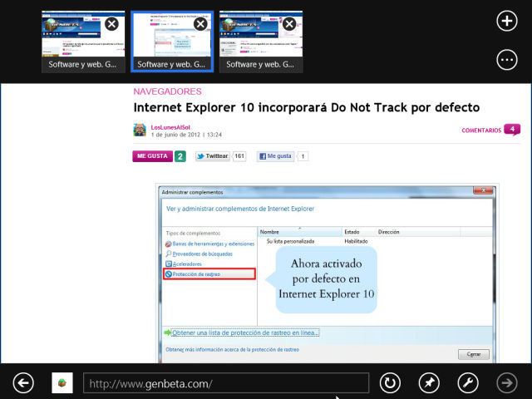The image size is (532, 399).
Task: Click the Administrar complementos screenshot image
Action: (327, 273)
